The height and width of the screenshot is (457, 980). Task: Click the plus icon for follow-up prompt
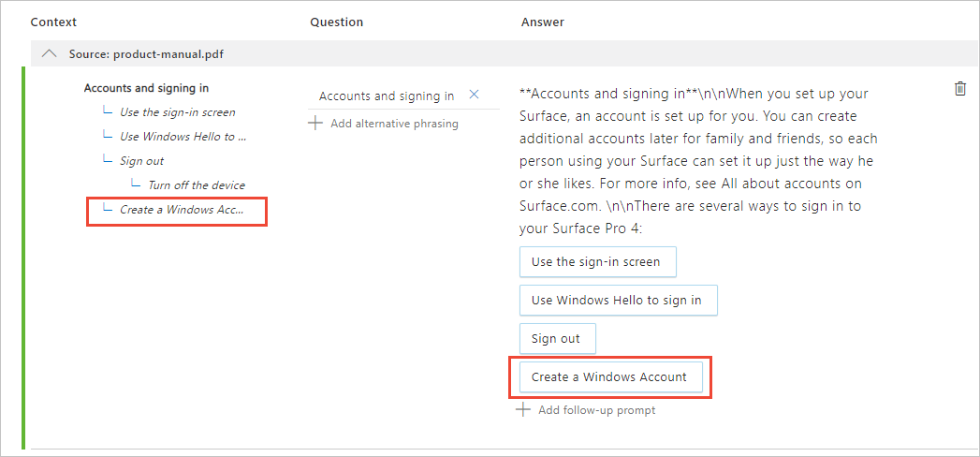523,410
